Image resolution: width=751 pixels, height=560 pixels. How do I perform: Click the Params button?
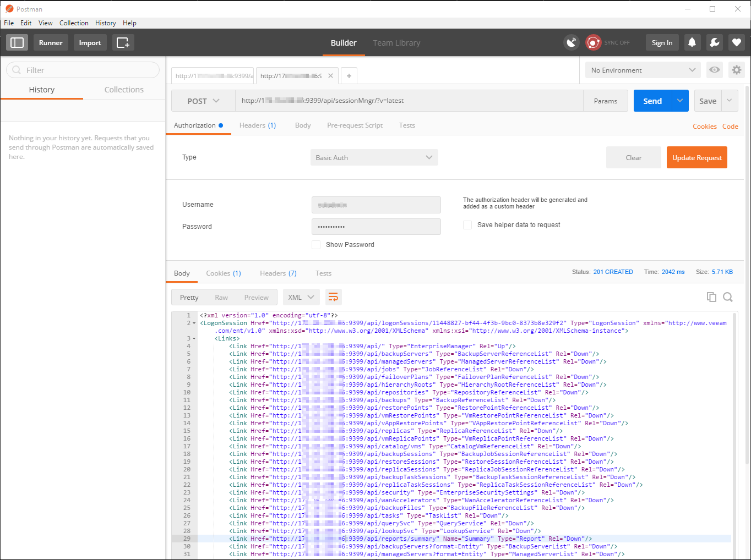click(x=606, y=101)
